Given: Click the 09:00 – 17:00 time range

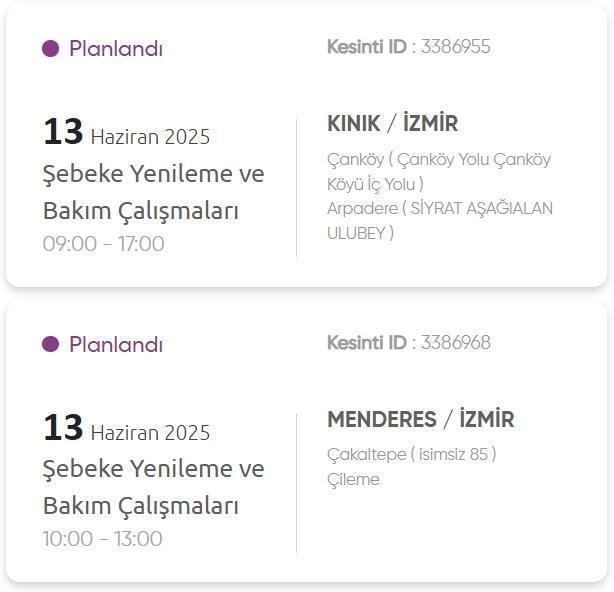Looking at the screenshot, I should pos(103,244).
